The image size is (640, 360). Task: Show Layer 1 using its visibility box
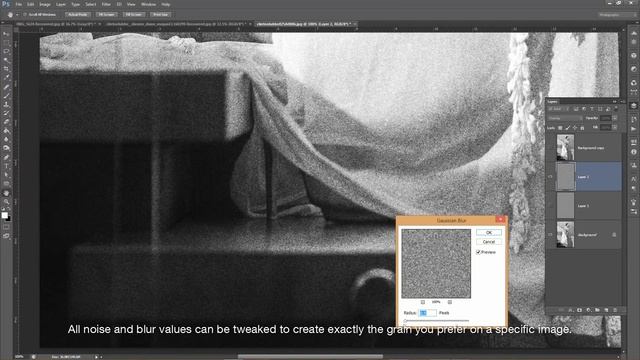(550, 206)
